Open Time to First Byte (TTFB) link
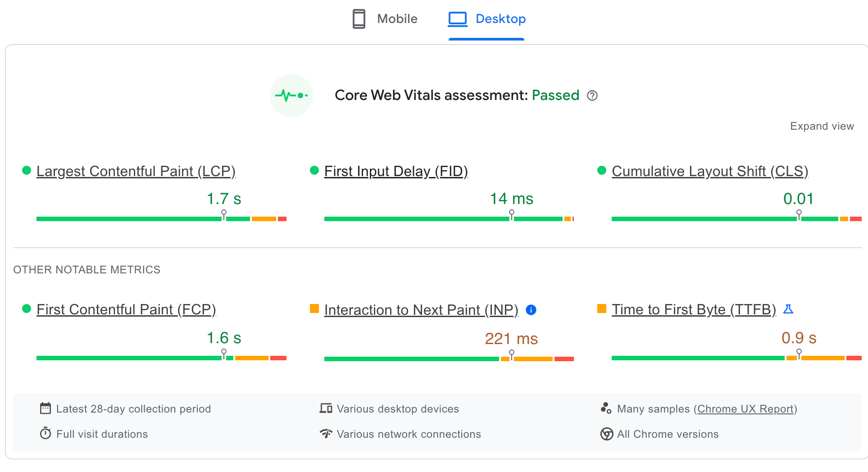The image size is (868, 472). pyautogui.click(x=694, y=309)
